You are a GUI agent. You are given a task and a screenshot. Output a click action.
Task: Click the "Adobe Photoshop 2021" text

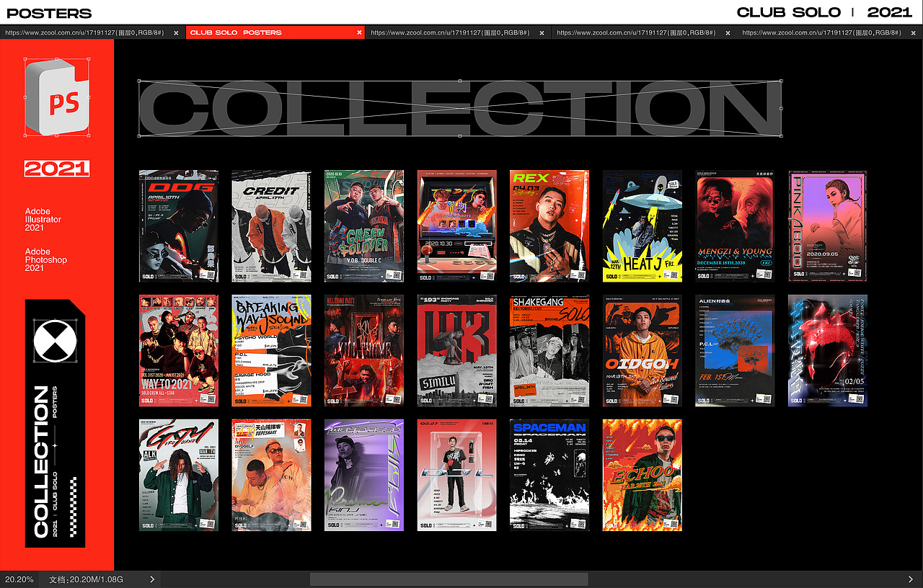[x=46, y=259]
